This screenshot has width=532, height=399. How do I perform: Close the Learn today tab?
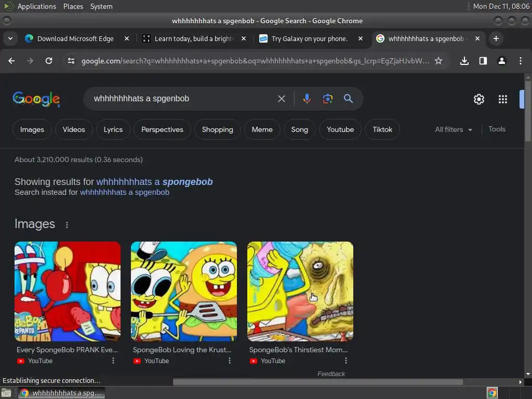(x=243, y=38)
